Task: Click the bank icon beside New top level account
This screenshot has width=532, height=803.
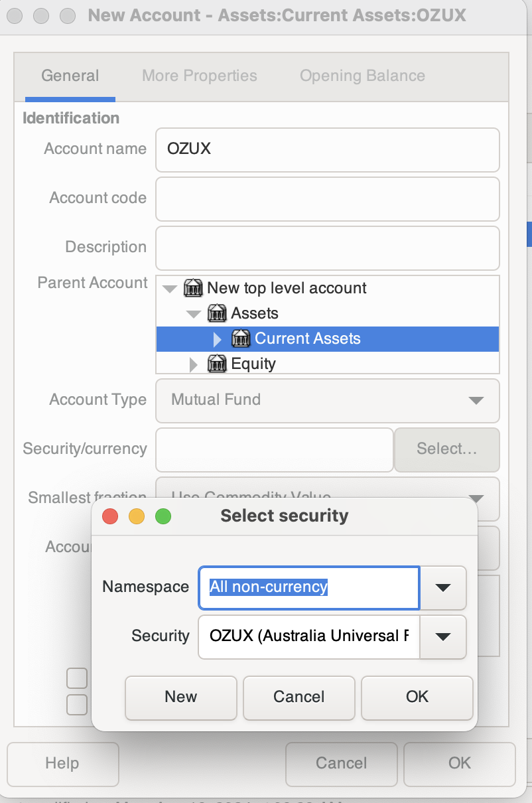Action: coord(193,288)
